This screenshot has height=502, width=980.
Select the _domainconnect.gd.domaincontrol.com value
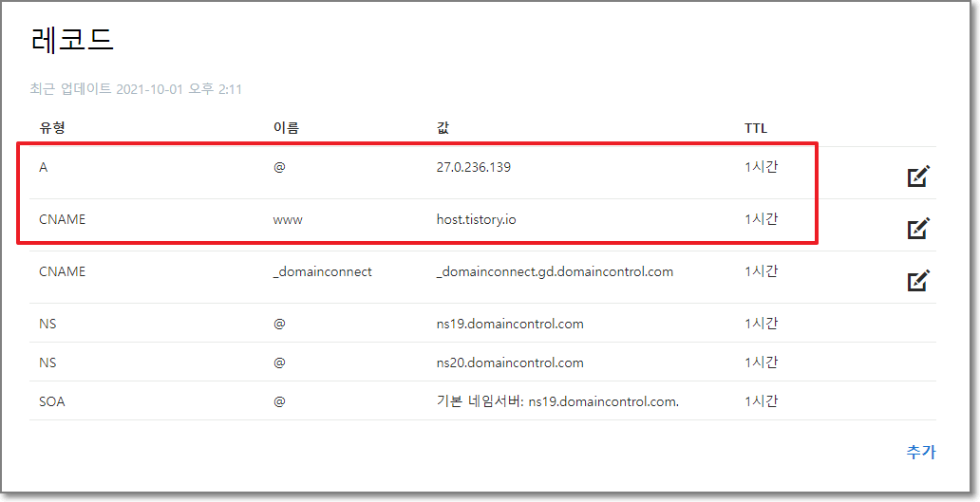click(555, 271)
